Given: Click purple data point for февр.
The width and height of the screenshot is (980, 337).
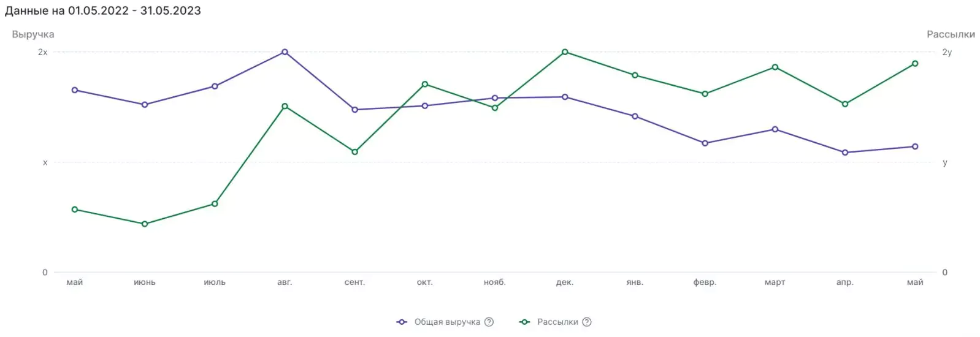Looking at the screenshot, I should (x=705, y=143).
